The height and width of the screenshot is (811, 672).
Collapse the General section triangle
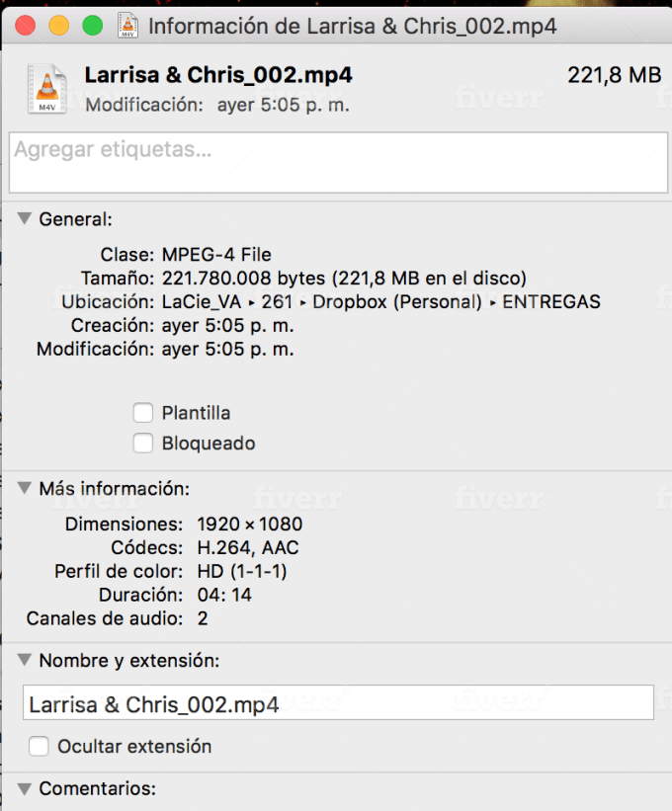[25, 218]
